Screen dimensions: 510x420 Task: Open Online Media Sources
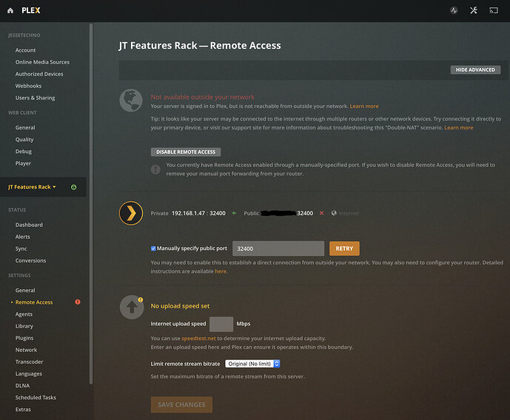(x=42, y=62)
